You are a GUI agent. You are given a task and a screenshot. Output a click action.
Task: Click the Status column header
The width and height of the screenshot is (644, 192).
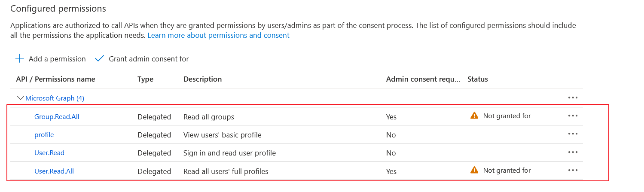[x=477, y=79]
